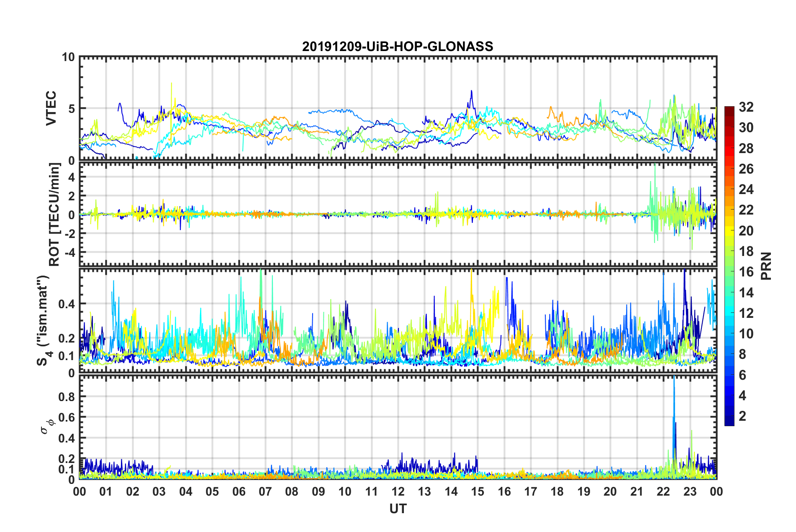This screenshot has height=532, width=796.
Task: Click colorbar tick label 32
Action: (746, 107)
